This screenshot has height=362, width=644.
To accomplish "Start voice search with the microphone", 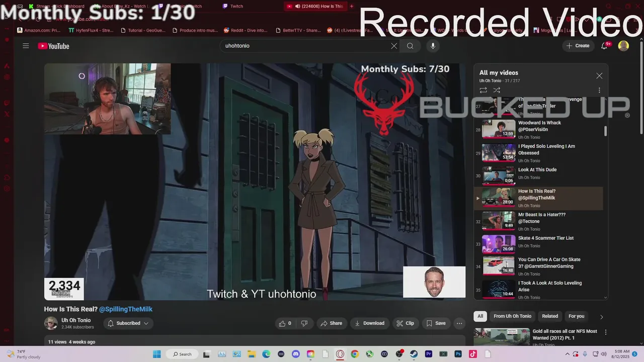I will 433,46.
